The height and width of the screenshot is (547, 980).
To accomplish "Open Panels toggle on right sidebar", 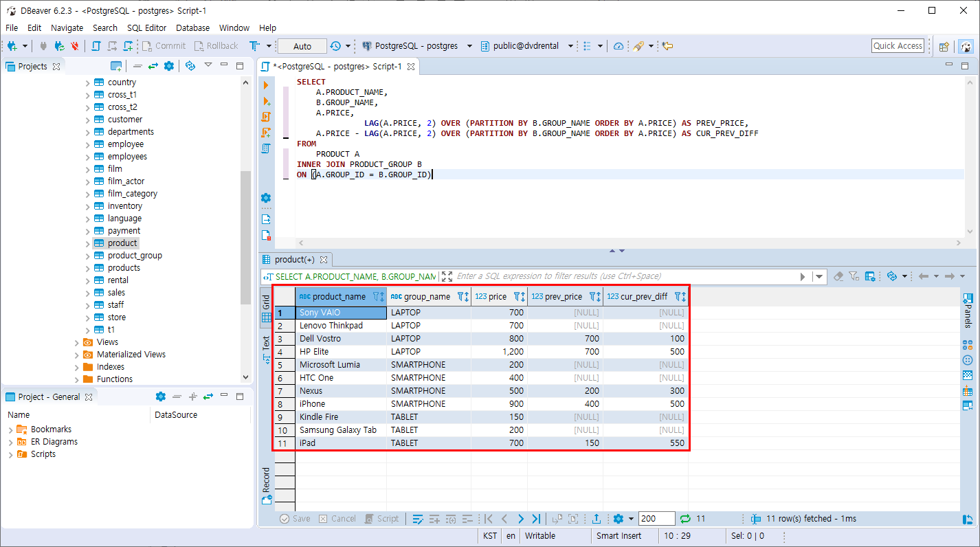I will (x=968, y=311).
